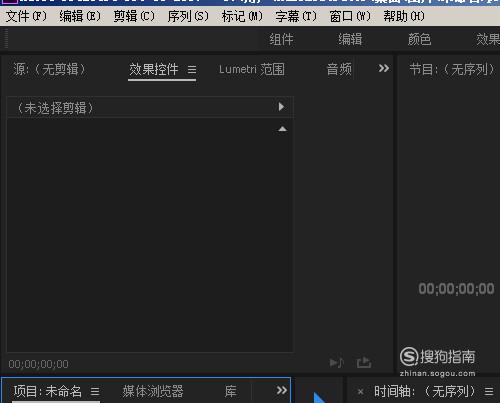500x403 pixels.
Task: Switch to the 颜色 workspace
Action: [419, 39]
